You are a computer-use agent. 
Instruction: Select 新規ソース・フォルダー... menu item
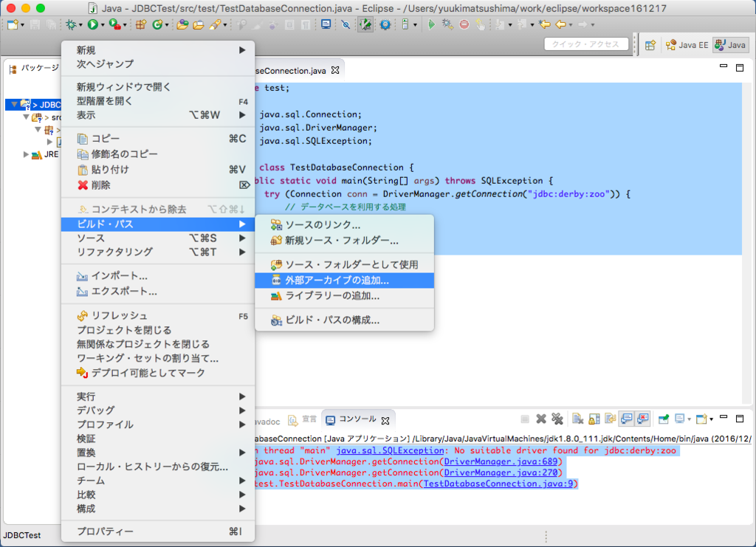pyautogui.click(x=344, y=241)
